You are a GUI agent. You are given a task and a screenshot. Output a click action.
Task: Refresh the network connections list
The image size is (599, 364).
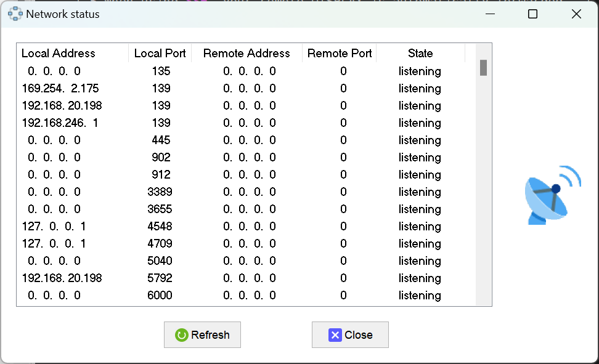pos(202,334)
